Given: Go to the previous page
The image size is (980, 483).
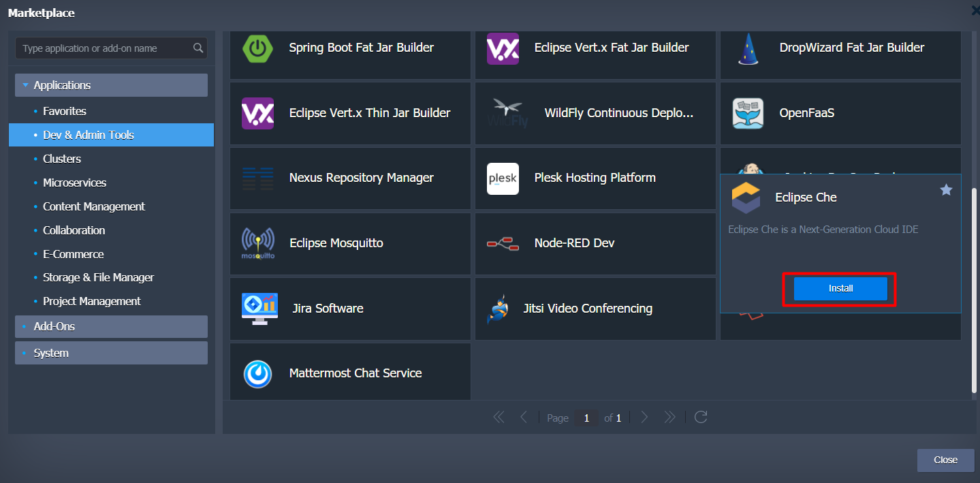Looking at the screenshot, I should 523,417.
